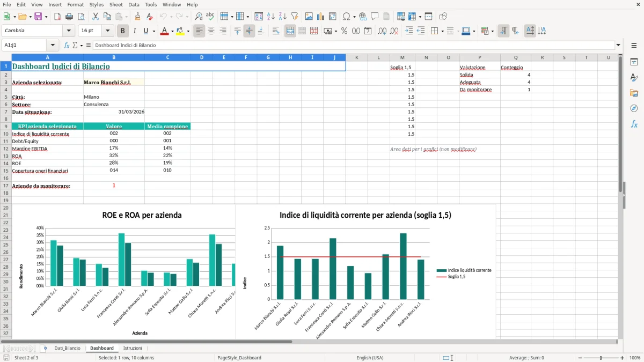Export directly as PDF icon
This screenshot has width=644, height=362.
[57, 17]
